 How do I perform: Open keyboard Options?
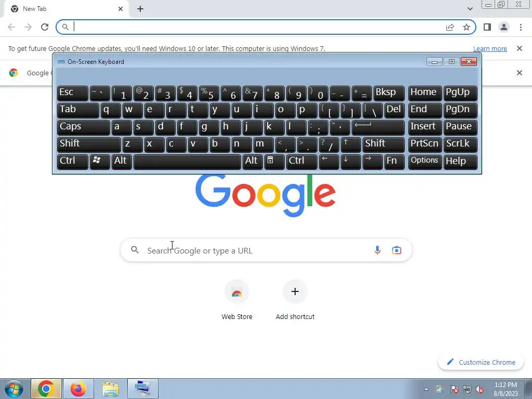coord(425,162)
